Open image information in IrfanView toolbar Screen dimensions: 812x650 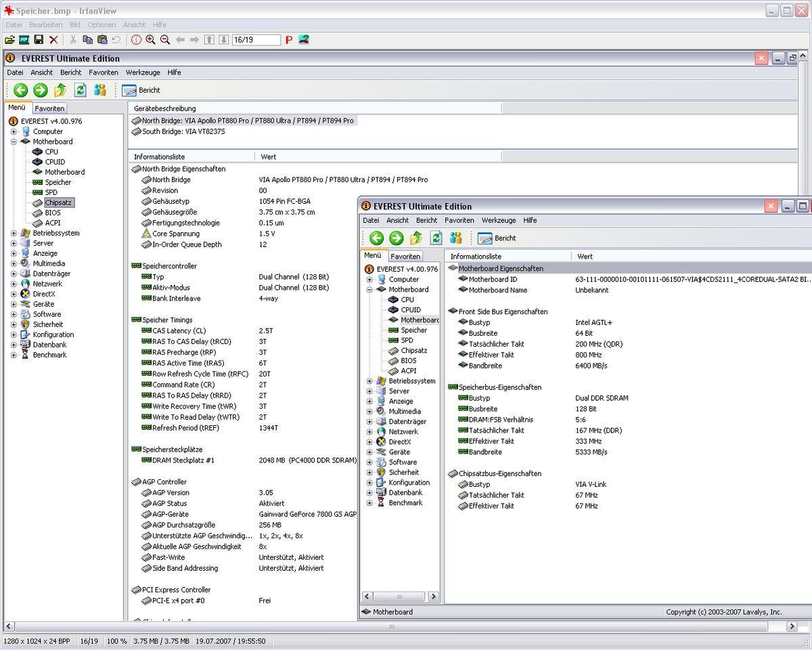(x=136, y=40)
